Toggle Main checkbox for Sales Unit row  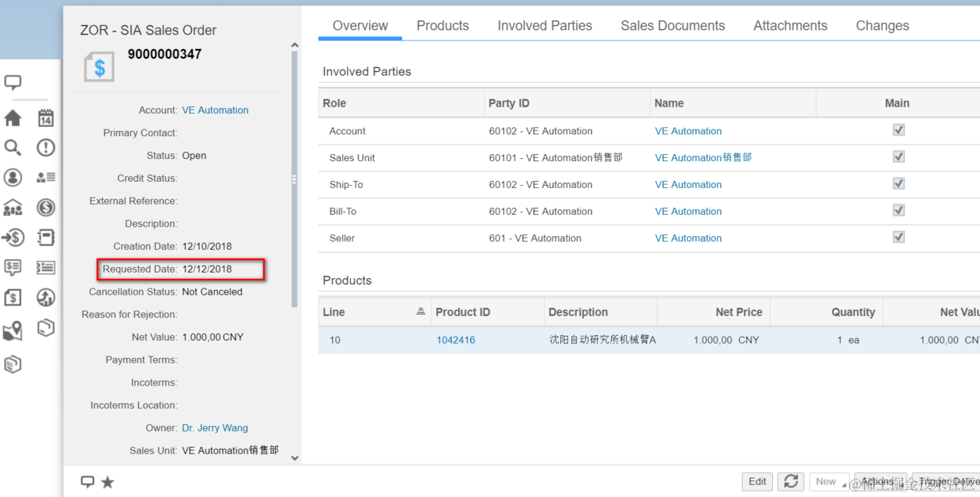[899, 157]
